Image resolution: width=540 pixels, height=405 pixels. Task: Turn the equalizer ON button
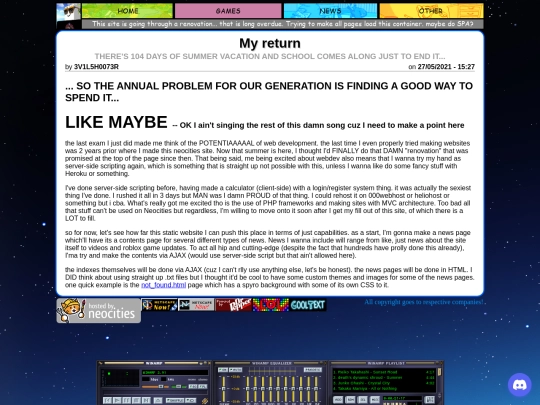pos(223,370)
